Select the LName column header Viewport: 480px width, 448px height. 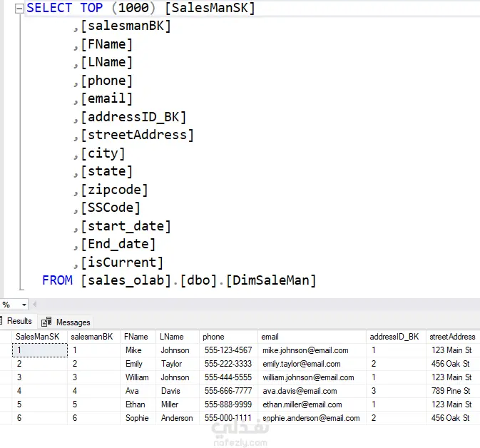click(178, 337)
